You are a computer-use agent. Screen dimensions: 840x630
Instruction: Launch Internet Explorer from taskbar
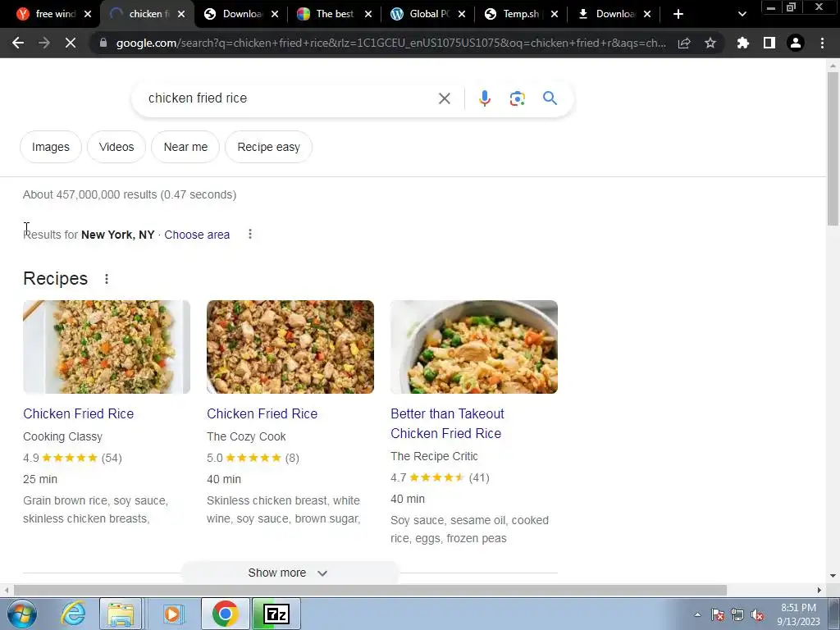(x=72, y=614)
